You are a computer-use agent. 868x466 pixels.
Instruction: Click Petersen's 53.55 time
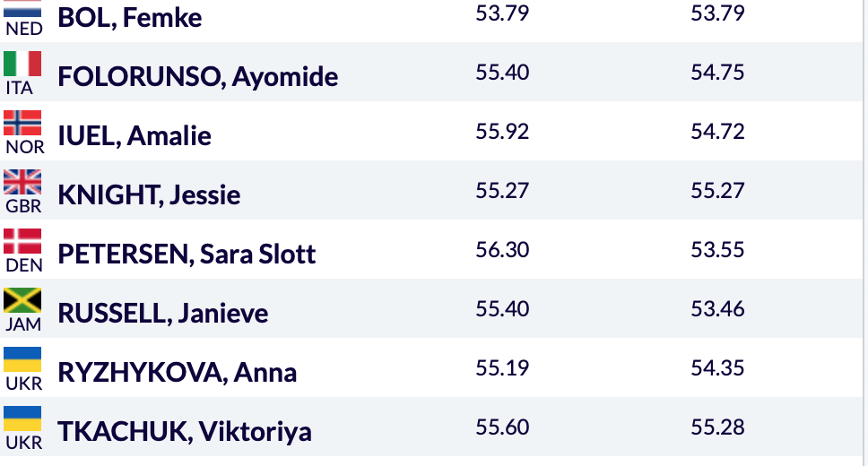(717, 250)
